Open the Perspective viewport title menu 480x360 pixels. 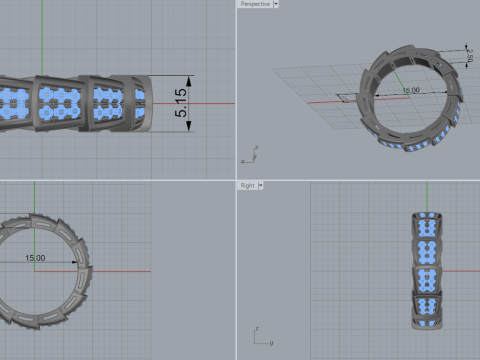(x=255, y=4)
